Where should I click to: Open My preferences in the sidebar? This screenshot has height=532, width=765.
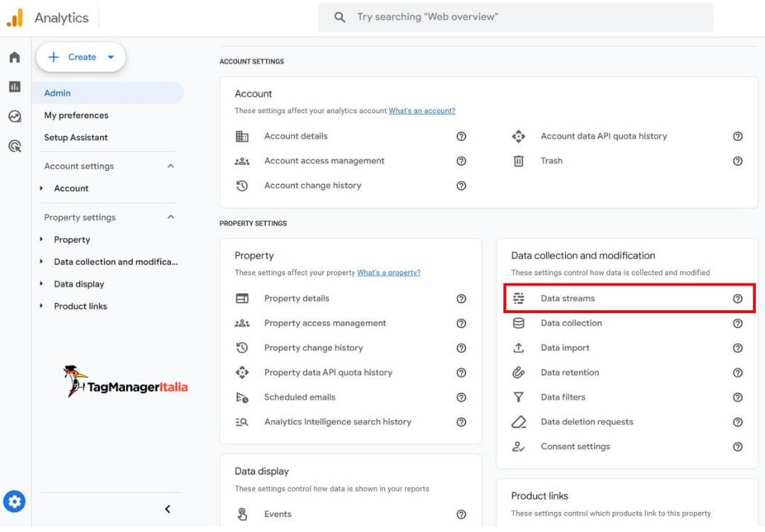click(76, 115)
